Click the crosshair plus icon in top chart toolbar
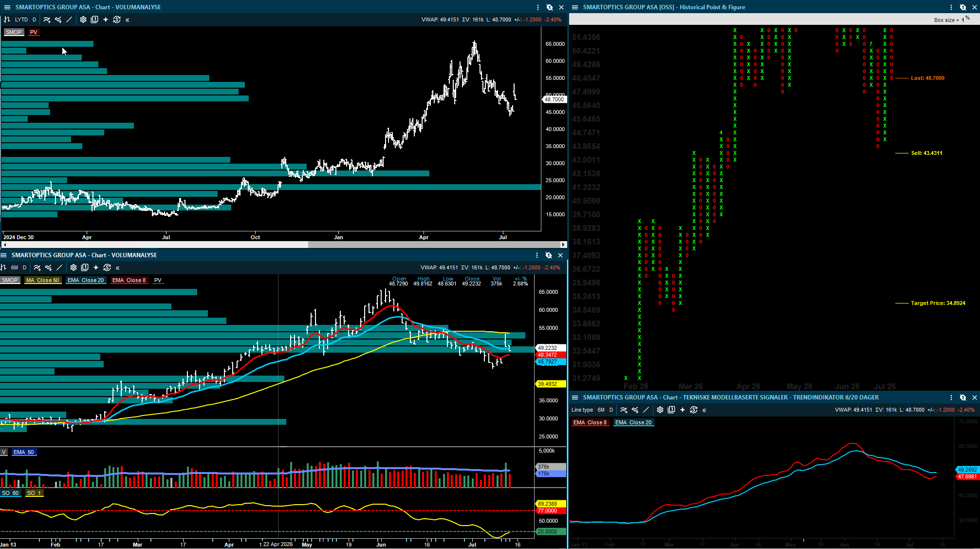The image size is (980, 549). coord(106,19)
